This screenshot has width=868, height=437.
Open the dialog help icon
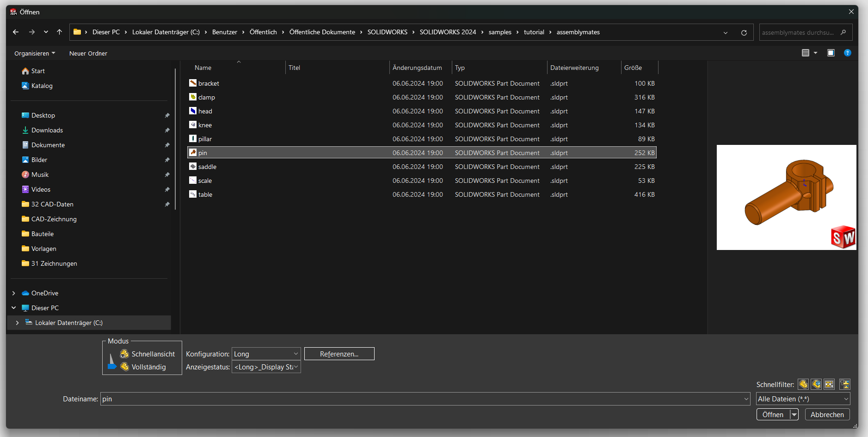click(x=848, y=53)
